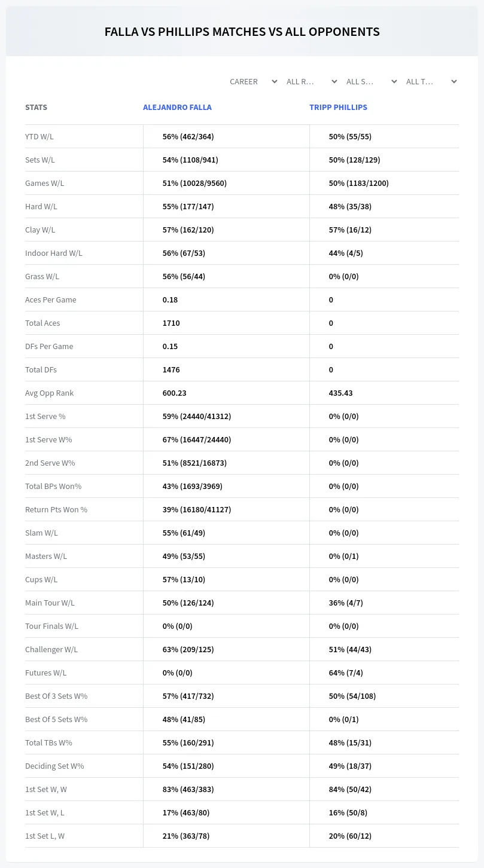This screenshot has height=868, width=484.
Task: Open the ALL S... surfaces dropdown
Action: coord(372,81)
